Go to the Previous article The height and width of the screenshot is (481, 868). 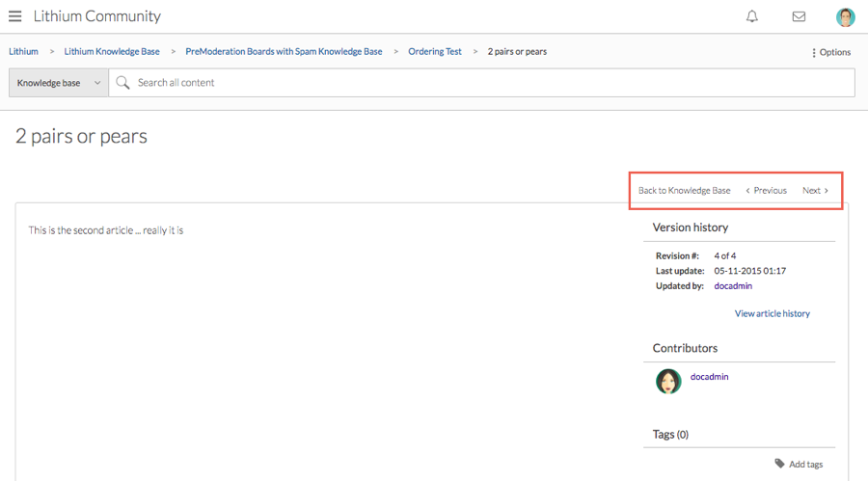tap(766, 191)
